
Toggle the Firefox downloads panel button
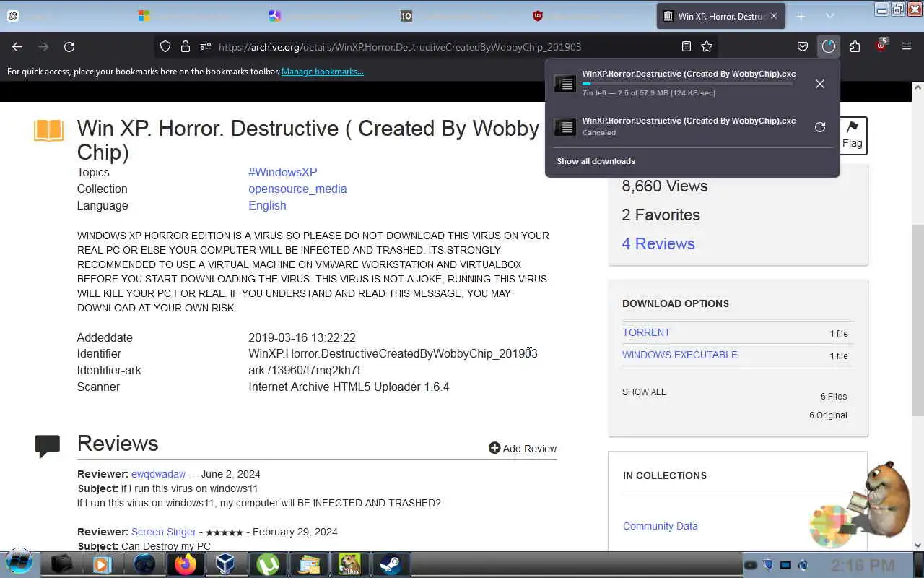click(829, 46)
